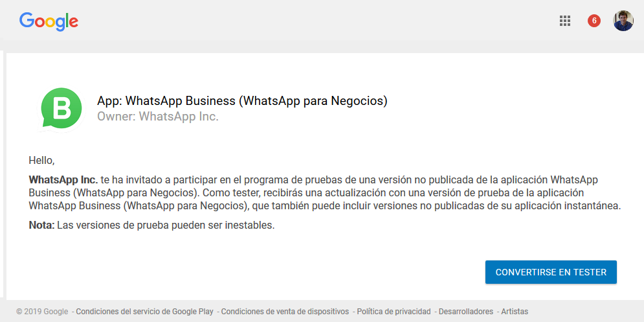Open the red notifications badge
The height and width of the screenshot is (322, 644).
click(594, 21)
